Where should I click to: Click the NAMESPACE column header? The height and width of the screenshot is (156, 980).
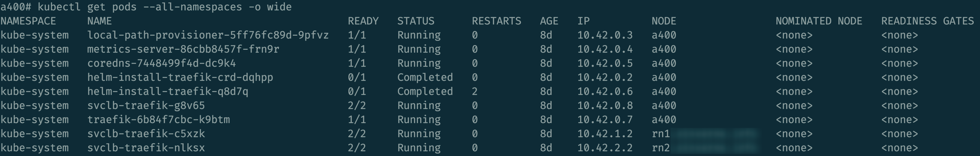click(28, 21)
